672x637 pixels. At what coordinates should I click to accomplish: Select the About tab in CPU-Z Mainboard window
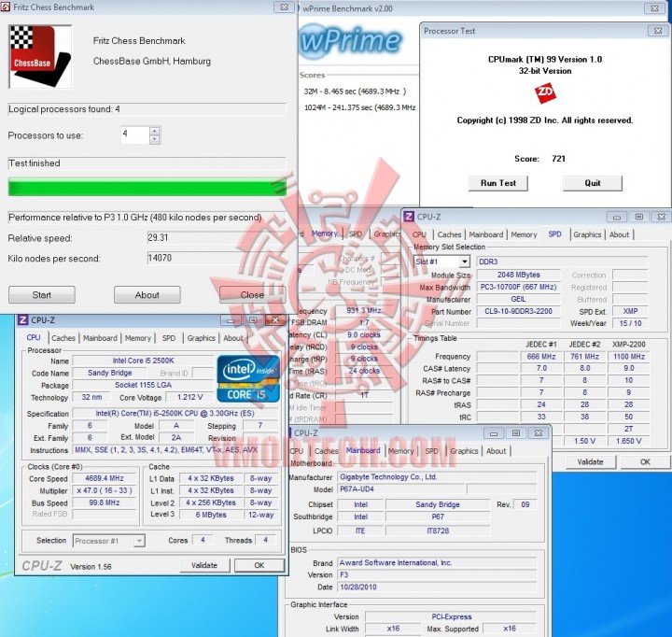tap(497, 451)
